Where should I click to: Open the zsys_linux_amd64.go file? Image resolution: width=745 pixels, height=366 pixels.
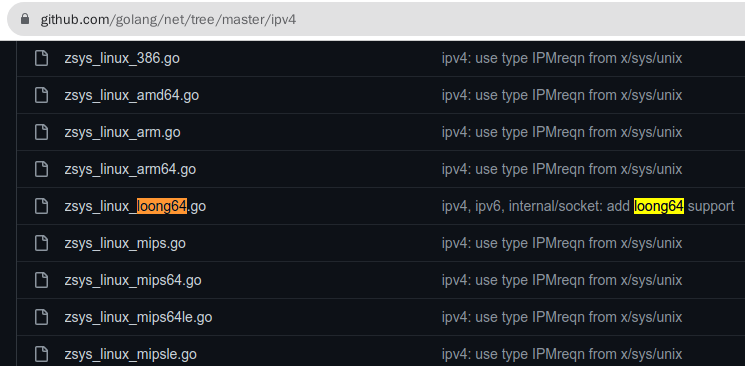(132, 95)
